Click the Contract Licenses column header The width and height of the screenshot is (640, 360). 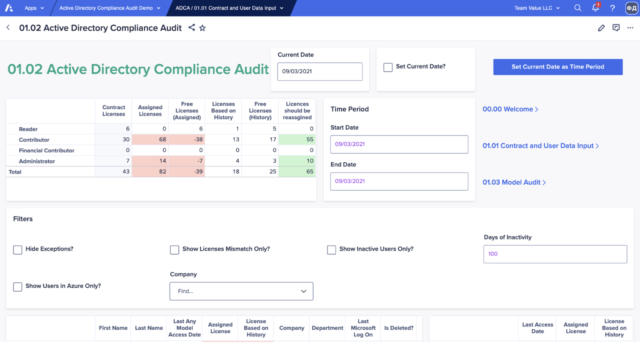[113, 111]
